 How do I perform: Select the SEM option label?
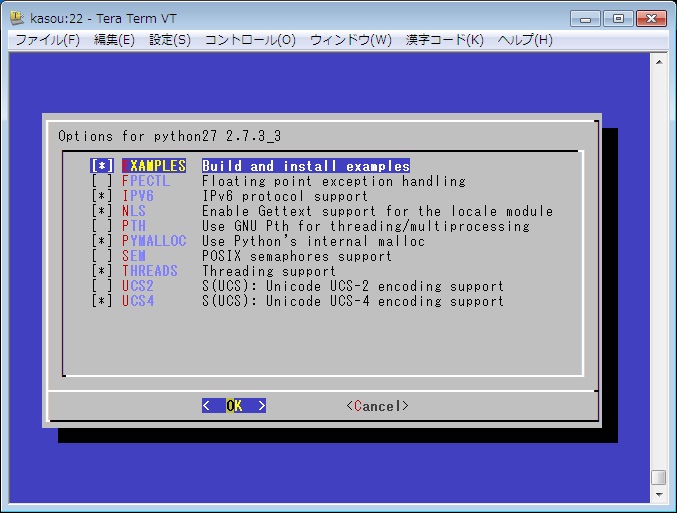click(134, 256)
